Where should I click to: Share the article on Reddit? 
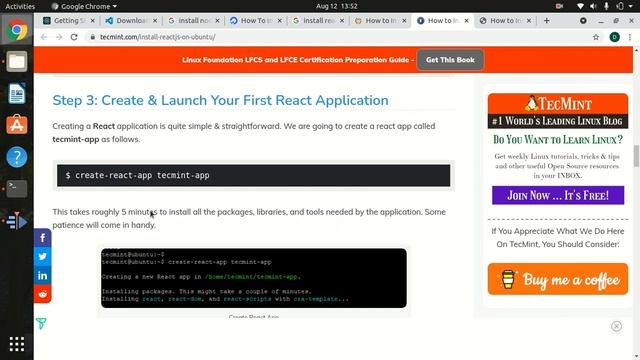42,294
